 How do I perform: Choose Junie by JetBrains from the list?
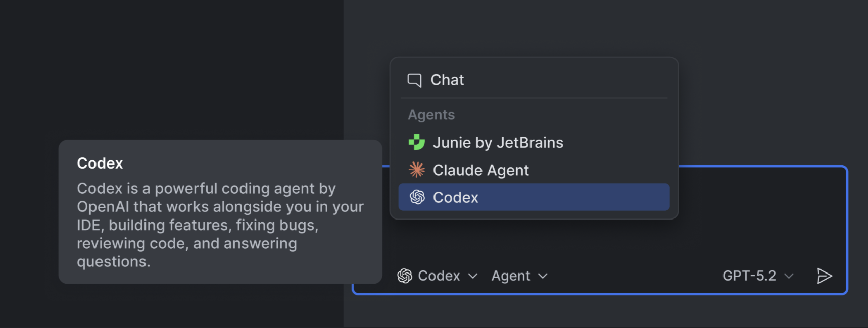(498, 143)
